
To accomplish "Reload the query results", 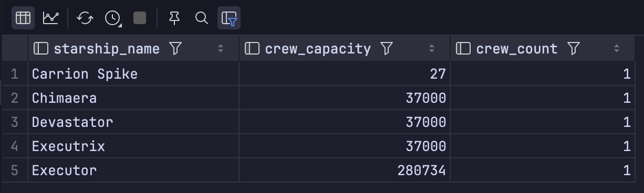I will (85, 18).
